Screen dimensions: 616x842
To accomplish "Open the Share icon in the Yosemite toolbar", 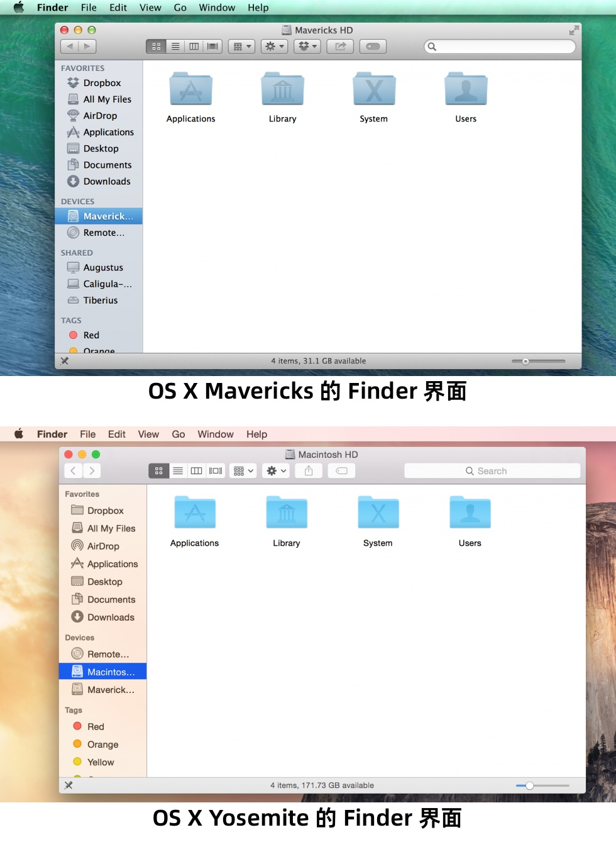I will point(309,470).
